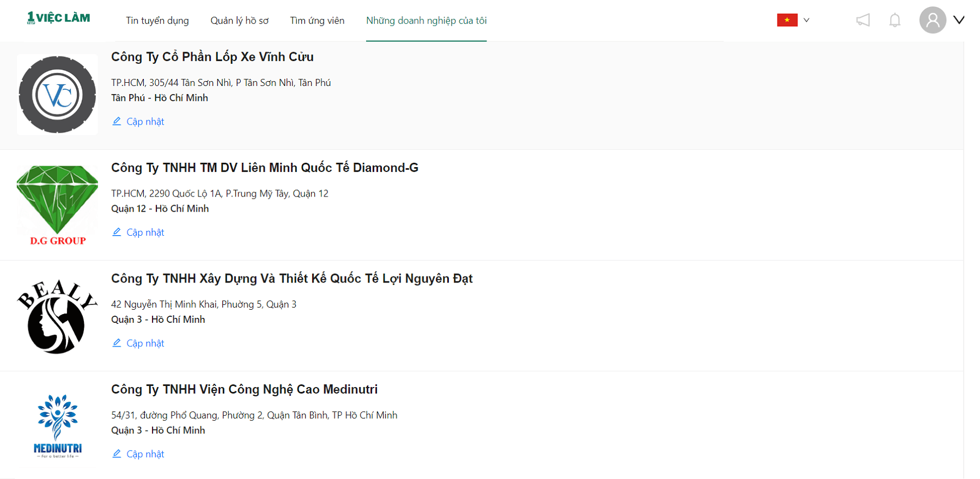The width and height of the screenshot is (980, 479).
Task: Open the Tin tuyển dụng menu
Action: pos(157,21)
